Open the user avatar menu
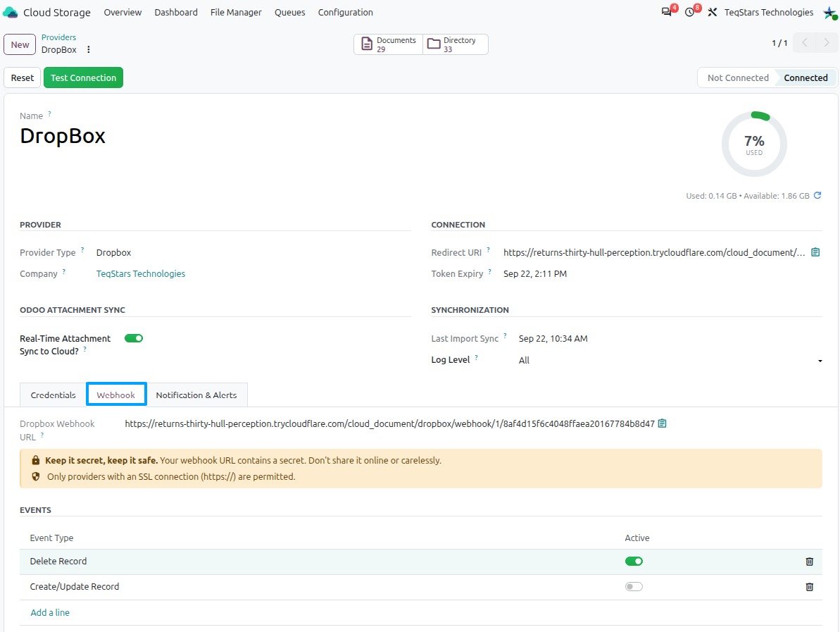This screenshot has height=632, width=840. pyautogui.click(x=830, y=12)
